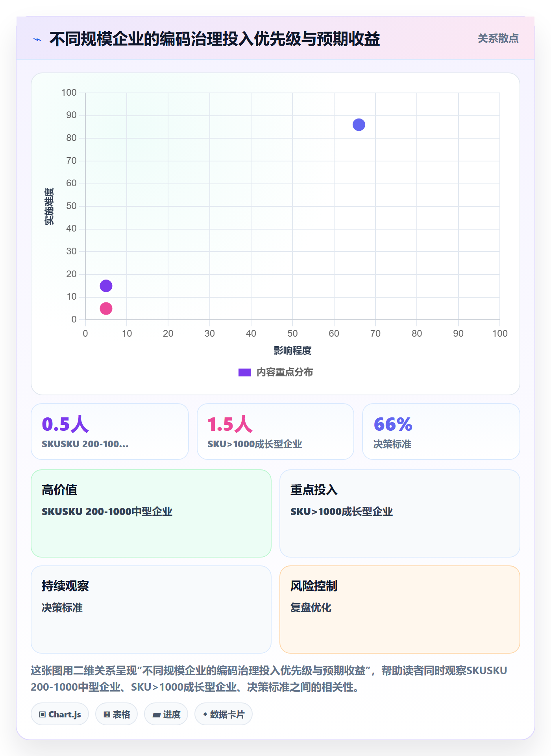Click the SKU>1000成长型企业 label under 1.5人
The image size is (551, 756).
click(x=255, y=444)
